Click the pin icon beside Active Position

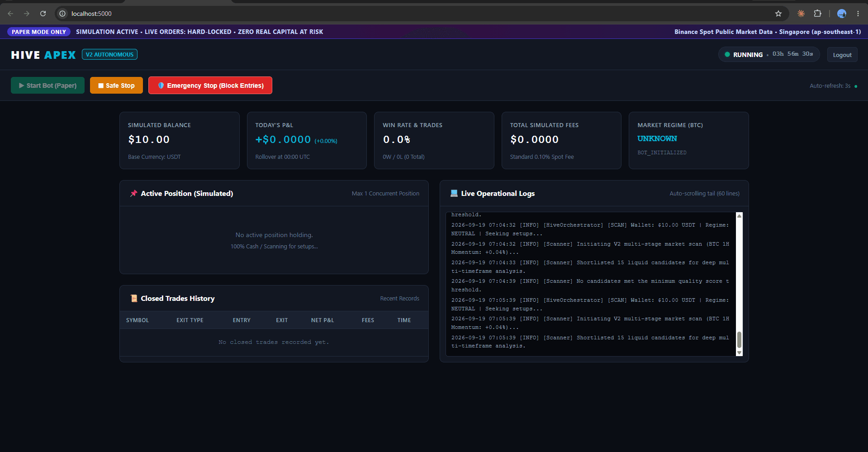click(134, 194)
